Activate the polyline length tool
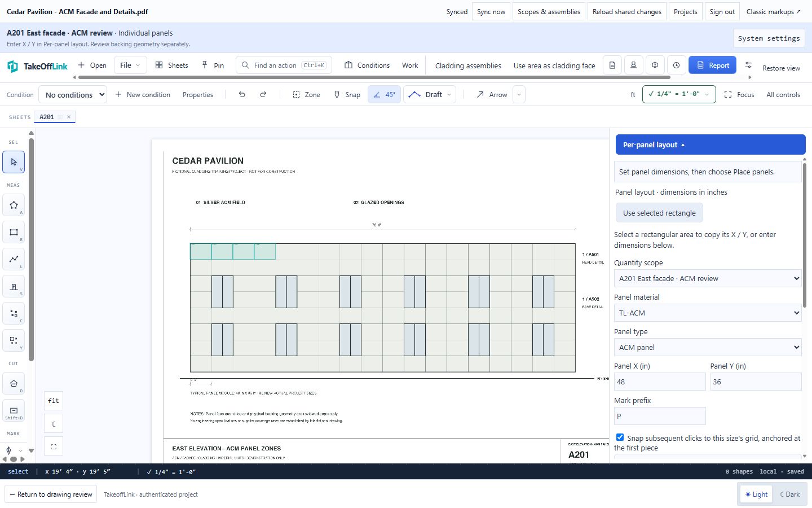This screenshot has width=812, height=508. (14, 260)
